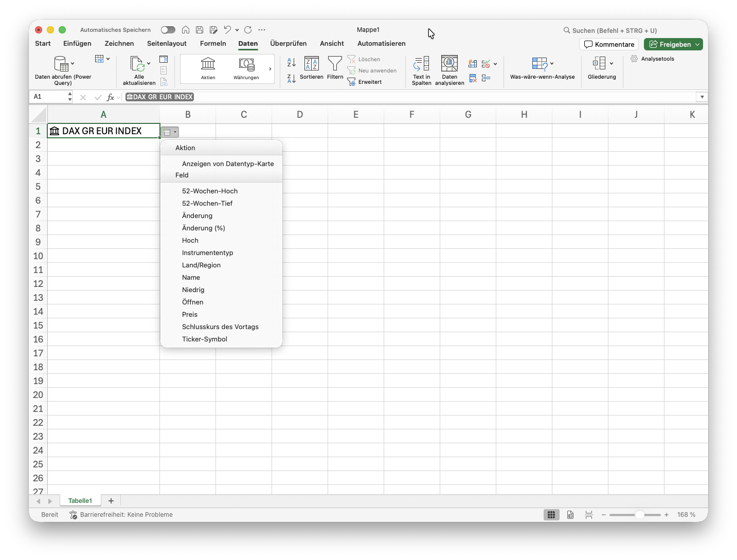Click the consolidate icon
The height and width of the screenshot is (560, 737).
(x=486, y=78)
